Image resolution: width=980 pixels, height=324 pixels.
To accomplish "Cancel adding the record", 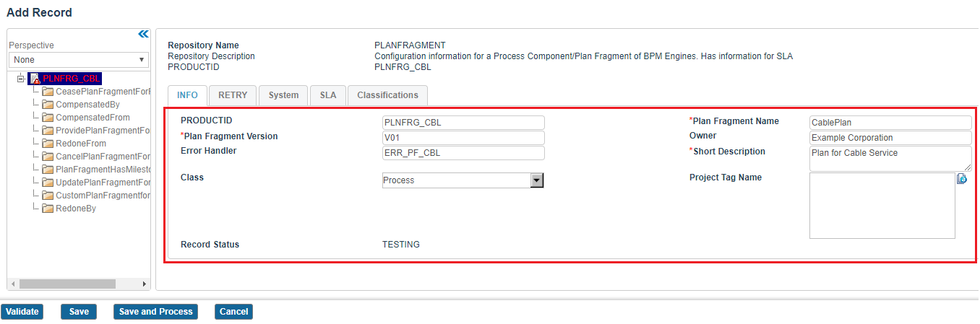I will [x=233, y=312].
